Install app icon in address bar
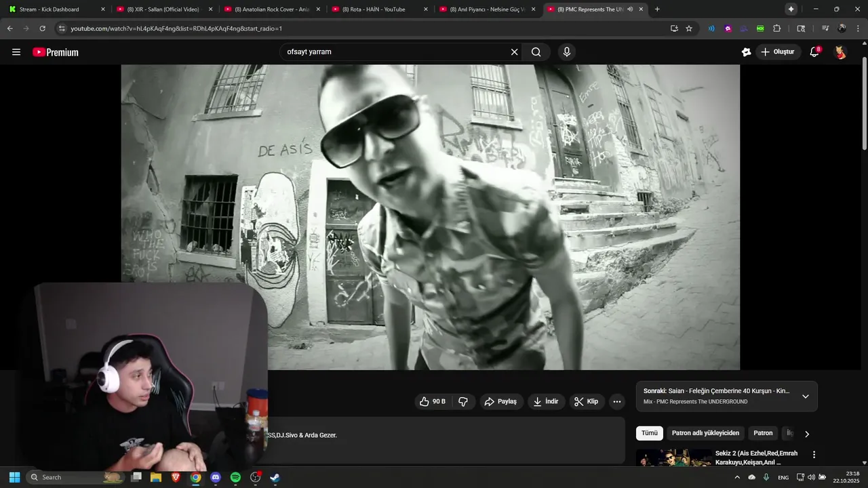The width and height of the screenshot is (868, 488). 674,28
